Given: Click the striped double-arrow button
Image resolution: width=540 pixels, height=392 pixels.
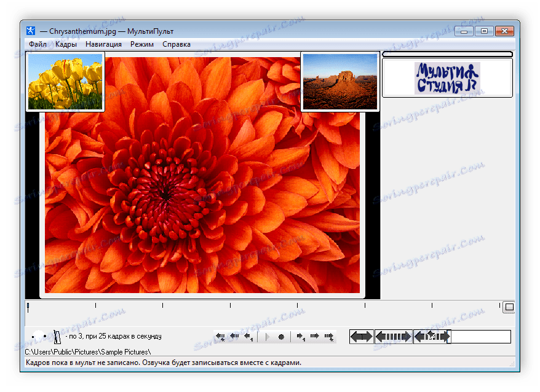Looking at the screenshot, I should tap(394, 337).
